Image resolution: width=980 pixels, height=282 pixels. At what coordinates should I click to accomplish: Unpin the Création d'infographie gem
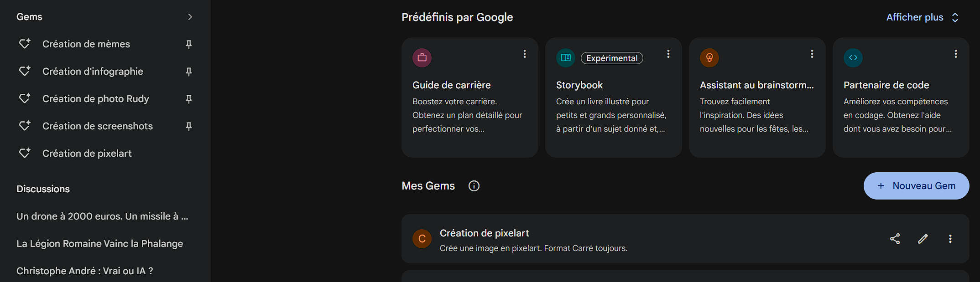point(189,72)
